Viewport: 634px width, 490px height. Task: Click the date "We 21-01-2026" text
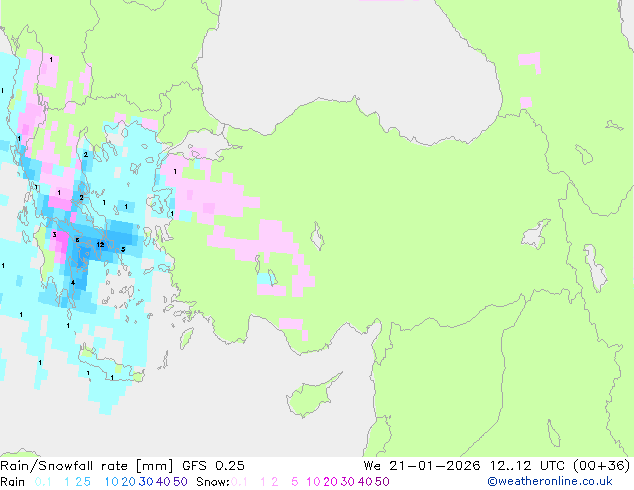tap(422, 466)
